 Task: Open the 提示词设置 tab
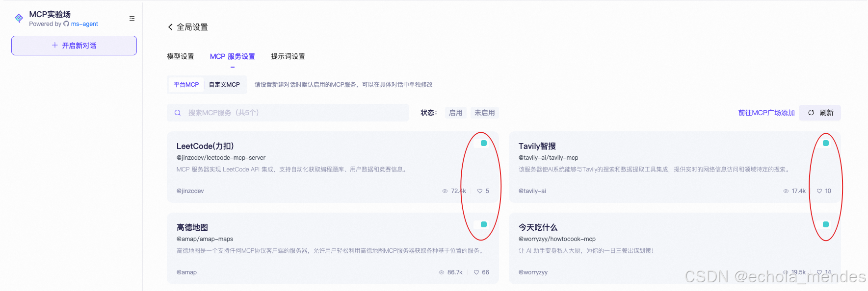(288, 56)
